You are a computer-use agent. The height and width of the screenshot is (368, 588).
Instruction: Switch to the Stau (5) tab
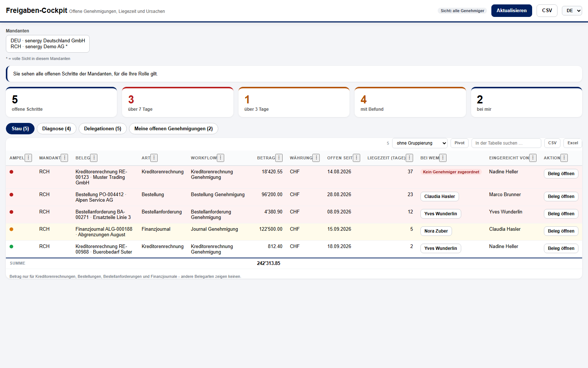pos(20,129)
